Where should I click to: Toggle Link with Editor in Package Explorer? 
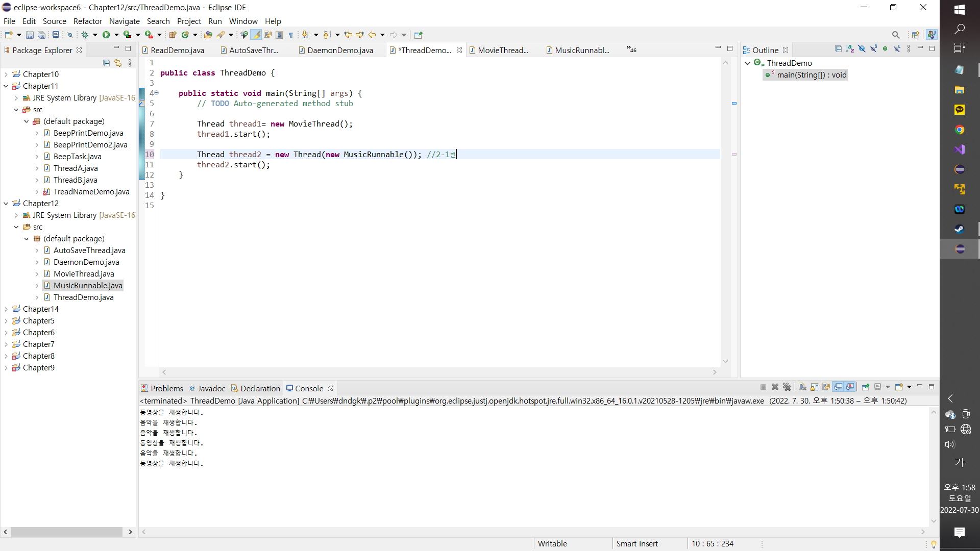pyautogui.click(x=118, y=63)
